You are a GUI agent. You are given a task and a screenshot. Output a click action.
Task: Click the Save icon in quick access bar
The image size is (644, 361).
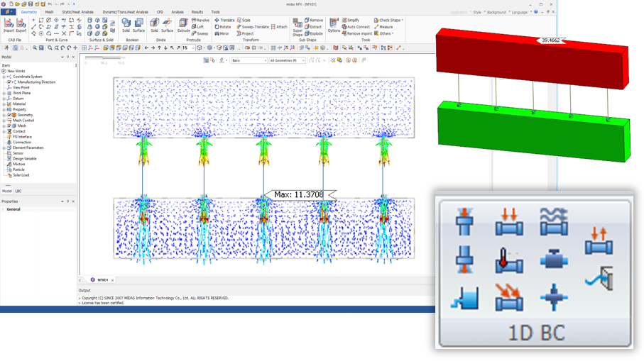[x=31, y=4]
